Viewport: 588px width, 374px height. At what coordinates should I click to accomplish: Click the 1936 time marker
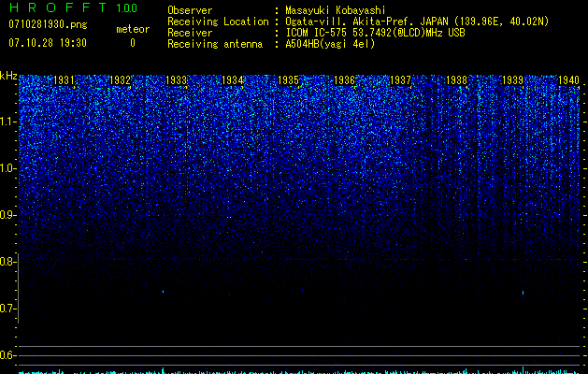coord(344,80)
